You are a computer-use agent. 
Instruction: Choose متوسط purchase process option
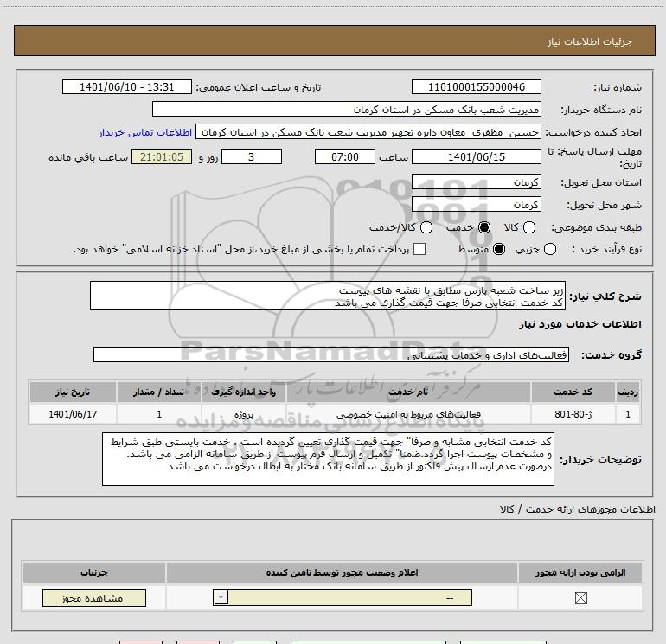(499, 249)
